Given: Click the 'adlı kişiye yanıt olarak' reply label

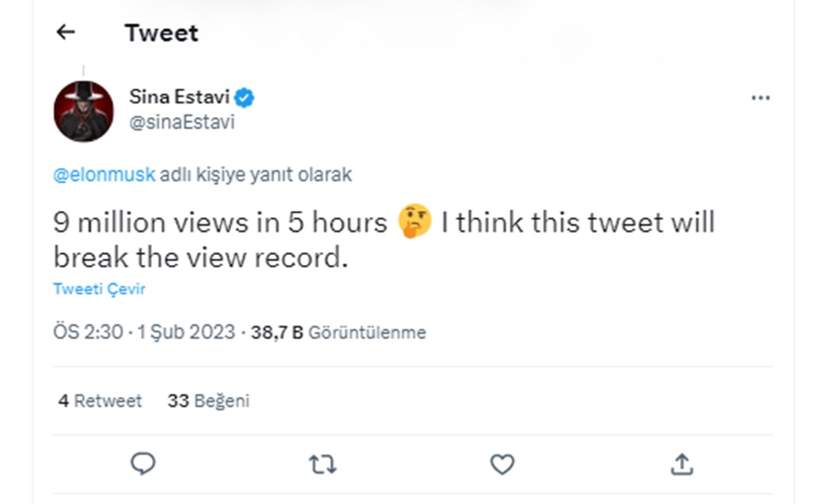Looking at the screenshot, I should [x=256, y=175].
